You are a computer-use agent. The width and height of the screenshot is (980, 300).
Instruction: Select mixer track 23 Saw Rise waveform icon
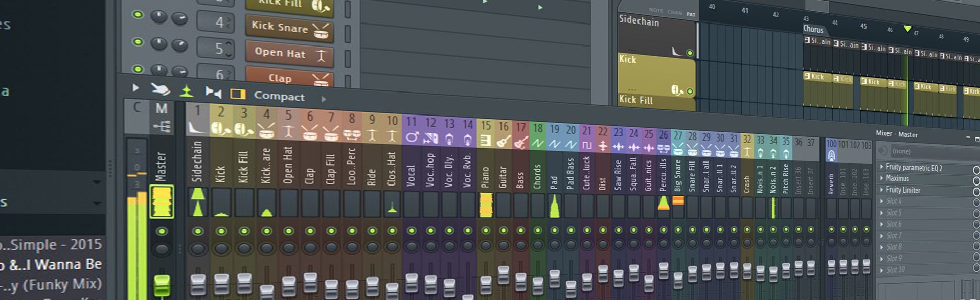(618, 147)
